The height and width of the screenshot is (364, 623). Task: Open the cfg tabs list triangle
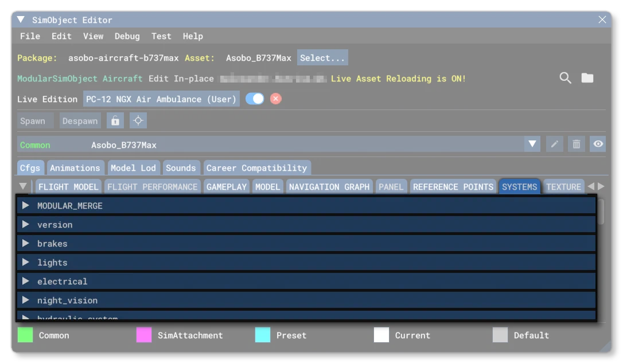click(x=23, y=186)
